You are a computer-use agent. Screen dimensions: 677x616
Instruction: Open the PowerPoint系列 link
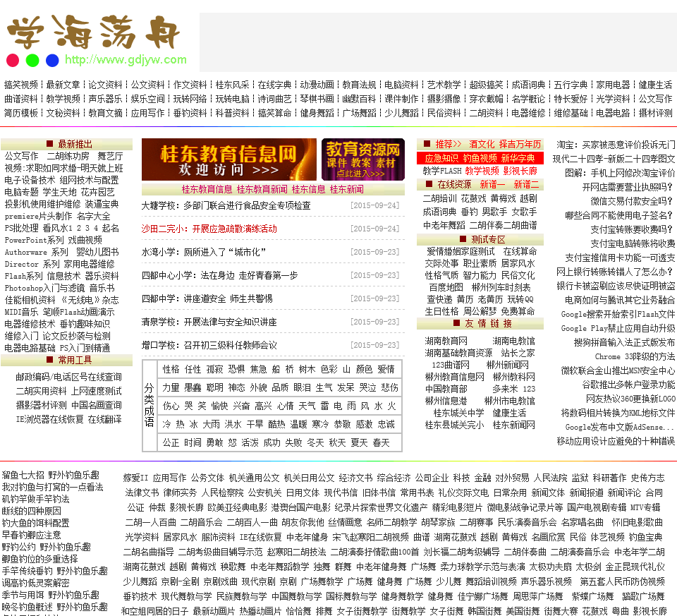click(x=34, y=240)
